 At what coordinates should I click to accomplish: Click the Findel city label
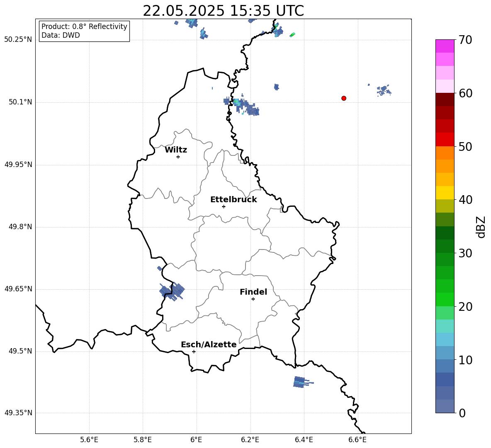click(253, 292)
